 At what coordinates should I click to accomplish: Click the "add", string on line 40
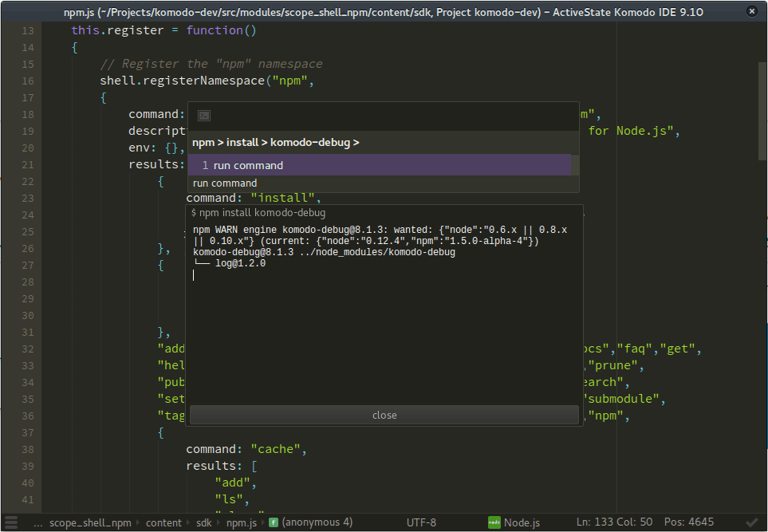(235, 483)
